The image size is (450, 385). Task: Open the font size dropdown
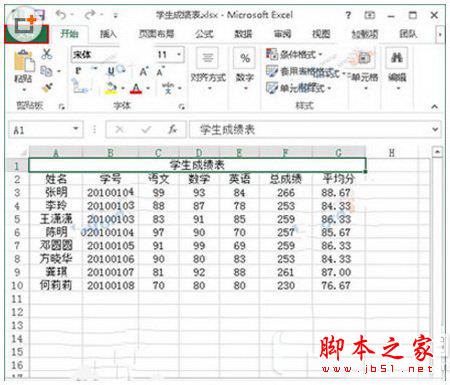click(x=179, y=54)
